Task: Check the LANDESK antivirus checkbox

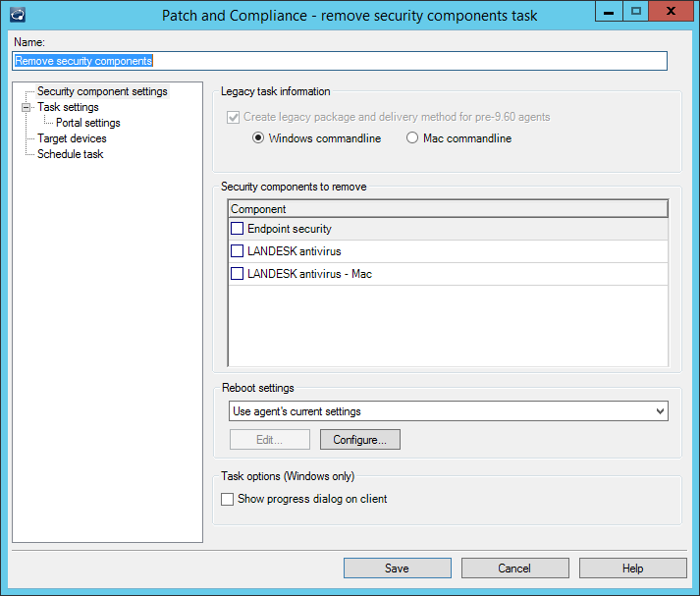Action: point(237,251)
